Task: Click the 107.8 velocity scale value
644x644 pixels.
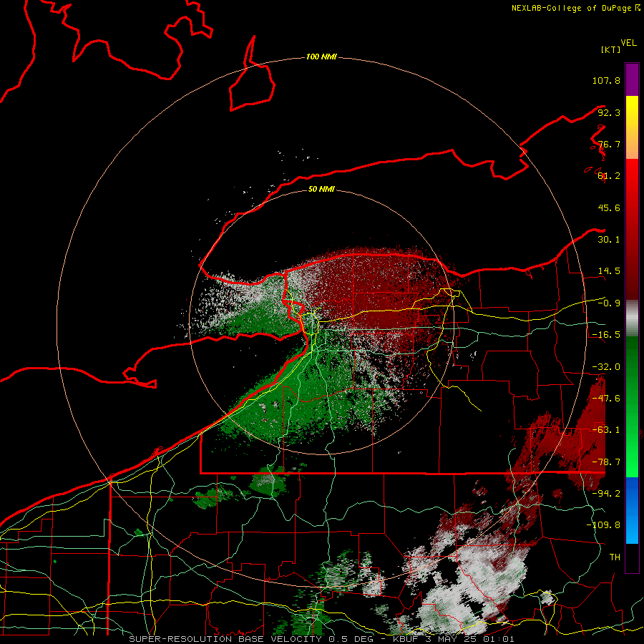Action: [x=606, y=80]
